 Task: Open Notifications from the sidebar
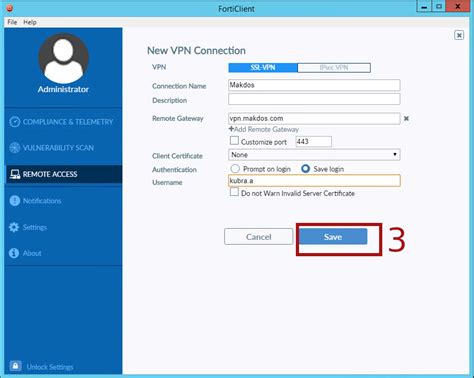coord(35,201)
